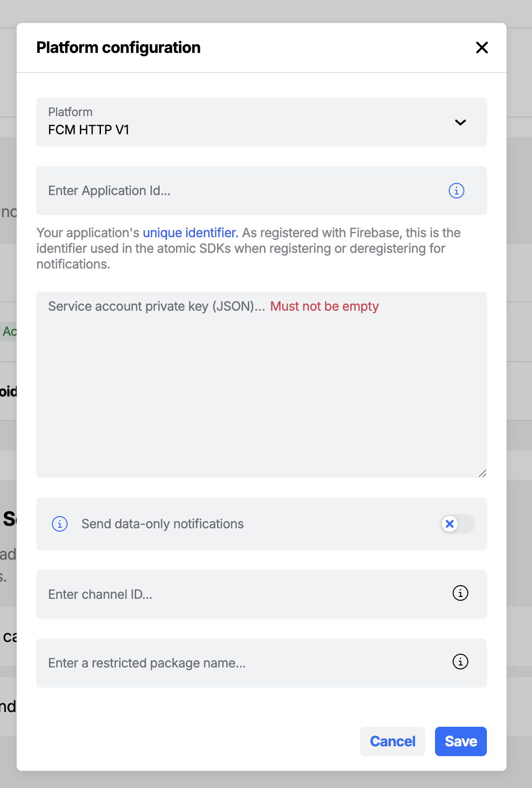Enable Send data-only notifications

point(457,524)
